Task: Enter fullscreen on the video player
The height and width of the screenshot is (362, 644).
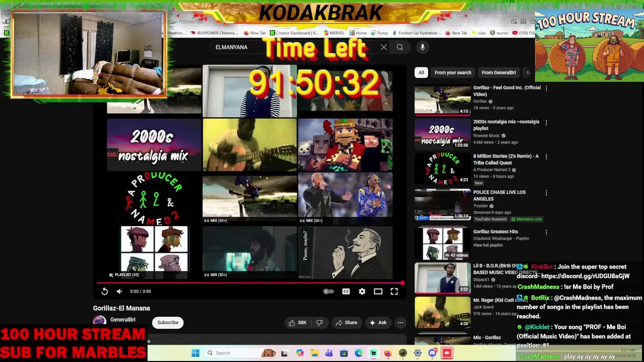Action: click(x=394, y=291)
